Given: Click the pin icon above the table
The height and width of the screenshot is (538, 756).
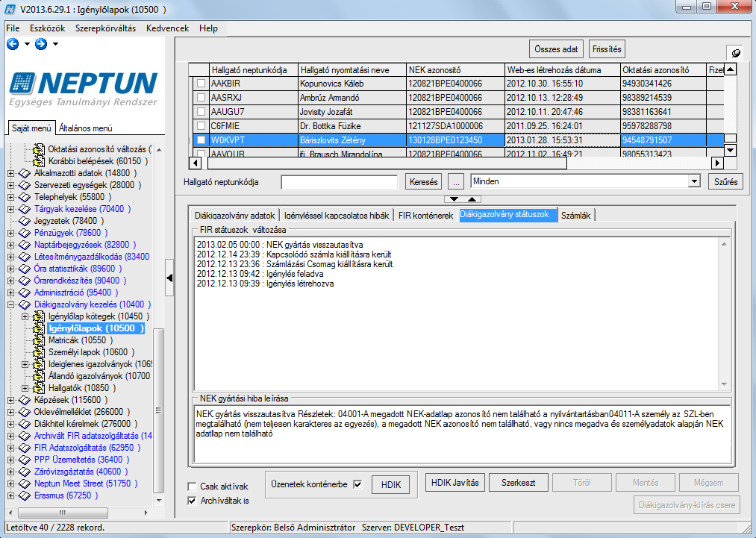Looking at the screenshot, I should 736,52.
